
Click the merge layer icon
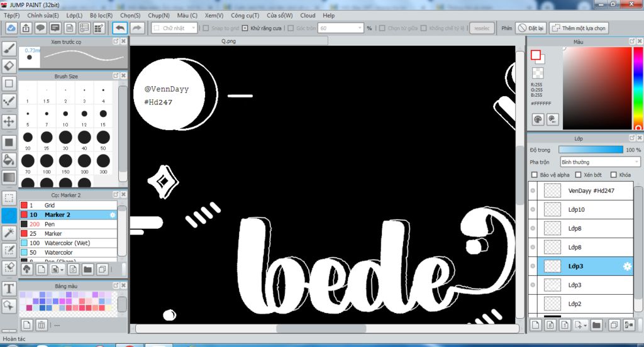629,325
